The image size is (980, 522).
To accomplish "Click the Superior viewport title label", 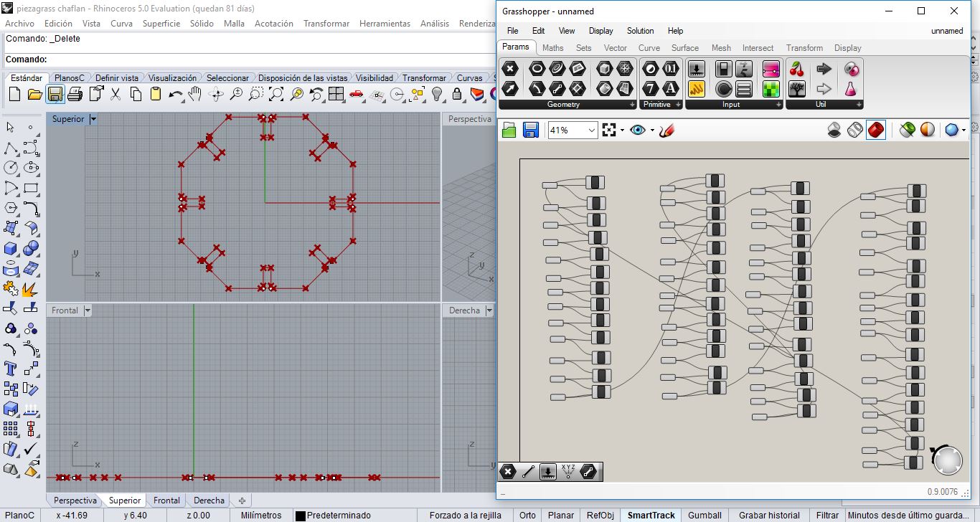I will point(68,119).
